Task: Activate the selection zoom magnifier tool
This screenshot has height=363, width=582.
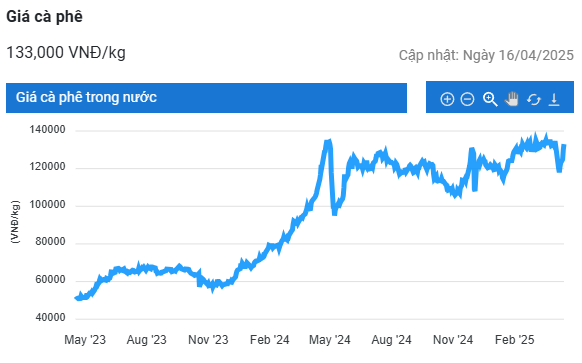Action: click(x=490, y=99)
